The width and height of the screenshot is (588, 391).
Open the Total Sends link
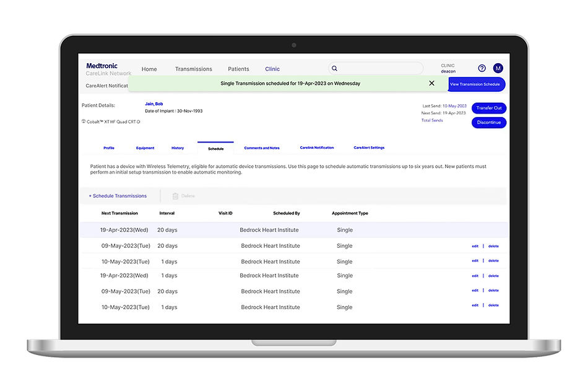click(x=432, y=120)
